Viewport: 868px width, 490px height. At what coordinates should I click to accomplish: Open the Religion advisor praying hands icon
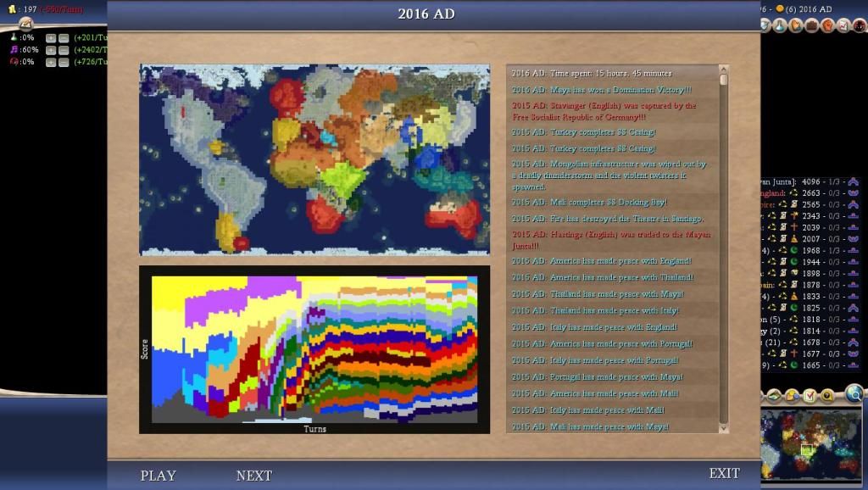pyautogui.click(x=795, y=25)
